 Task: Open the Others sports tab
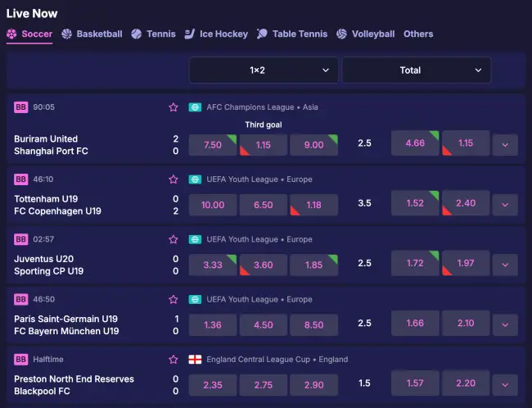[418, 34]
